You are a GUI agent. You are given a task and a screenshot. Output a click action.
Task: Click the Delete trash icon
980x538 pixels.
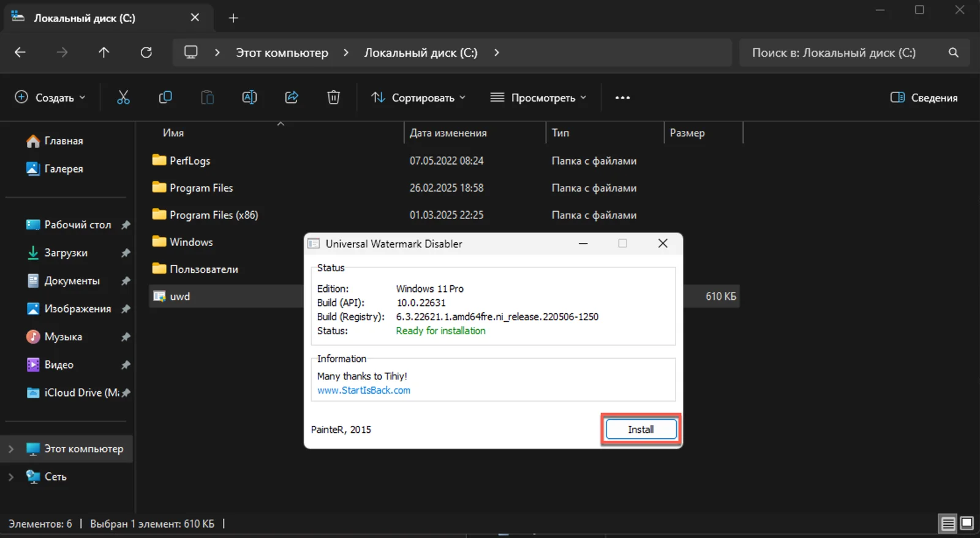[333, 97]
